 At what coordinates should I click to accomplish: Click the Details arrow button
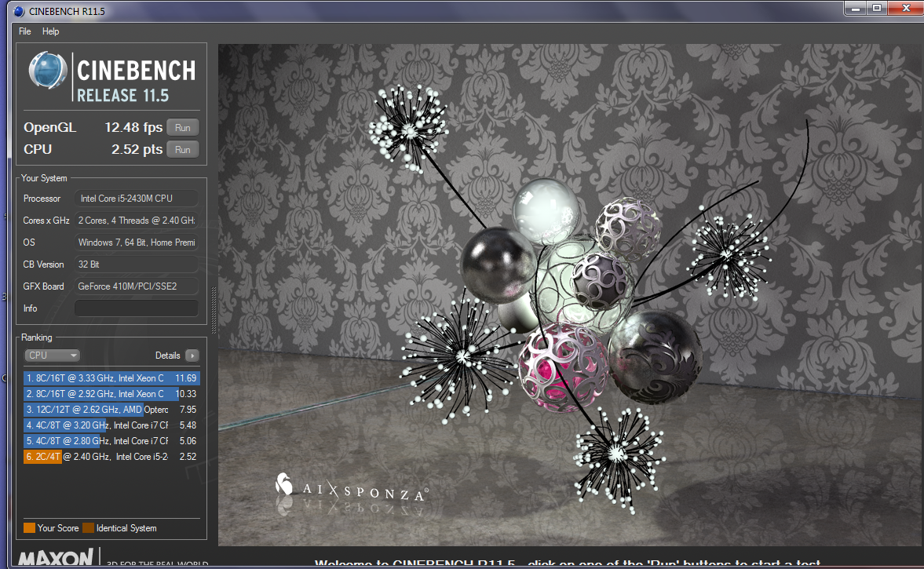pyautogui.click(x=192, y=356)
